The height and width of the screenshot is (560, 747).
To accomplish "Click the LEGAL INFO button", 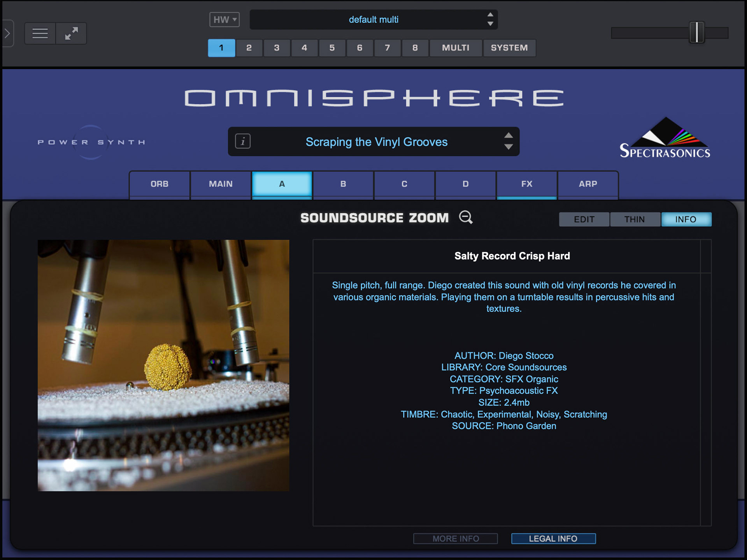I will tap(553, 539).
